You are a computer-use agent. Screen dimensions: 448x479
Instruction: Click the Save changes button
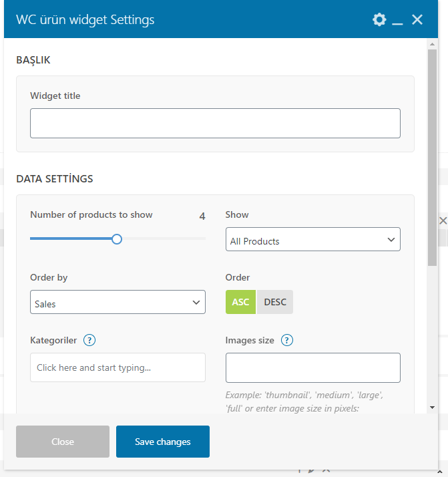(x=163, y=442)
